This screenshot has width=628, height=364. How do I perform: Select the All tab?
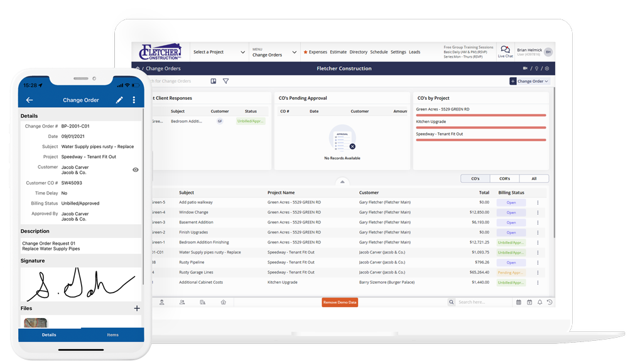[534, 179]
